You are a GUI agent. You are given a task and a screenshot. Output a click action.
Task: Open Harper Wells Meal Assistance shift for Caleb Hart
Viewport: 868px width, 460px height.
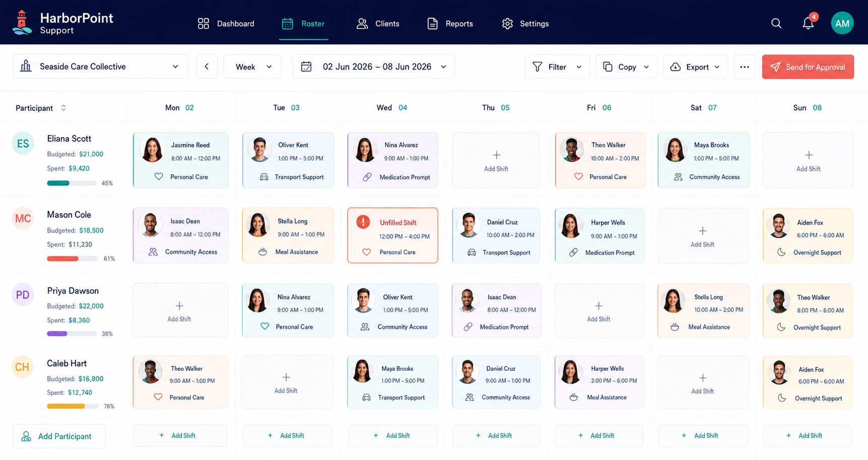pos(599,382)
